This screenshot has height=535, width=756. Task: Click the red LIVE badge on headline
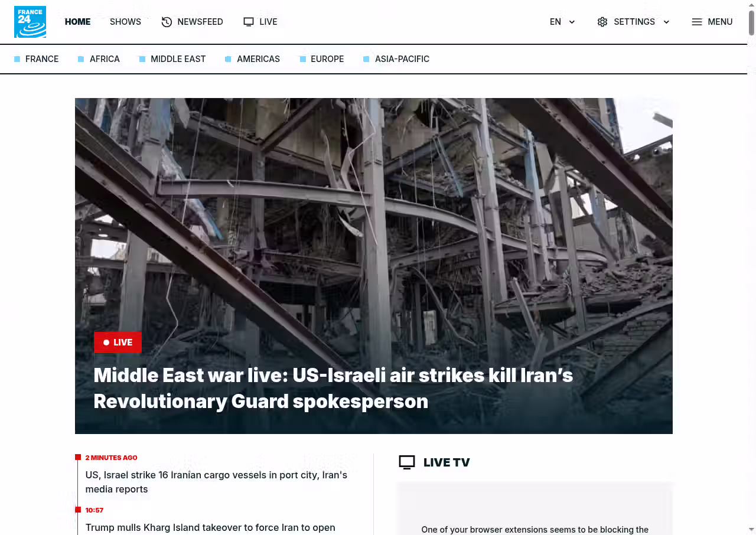pyautogui.click(x=118, y=342)
